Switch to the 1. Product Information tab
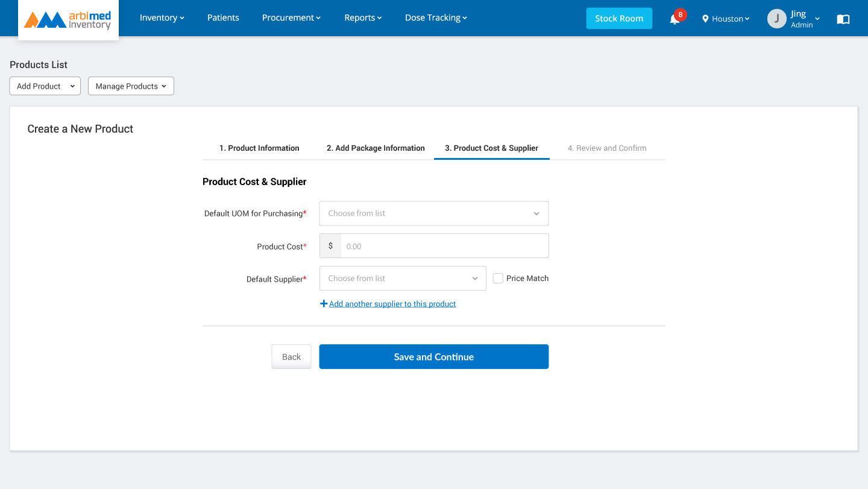868x489 pixels. click(x=259, y=148)
